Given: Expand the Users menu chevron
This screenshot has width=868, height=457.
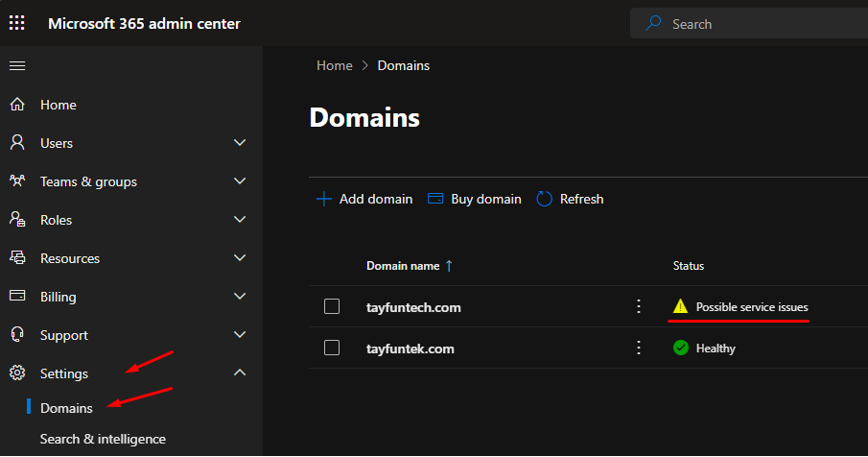Looking at the screenshot, I should (240, 143).
